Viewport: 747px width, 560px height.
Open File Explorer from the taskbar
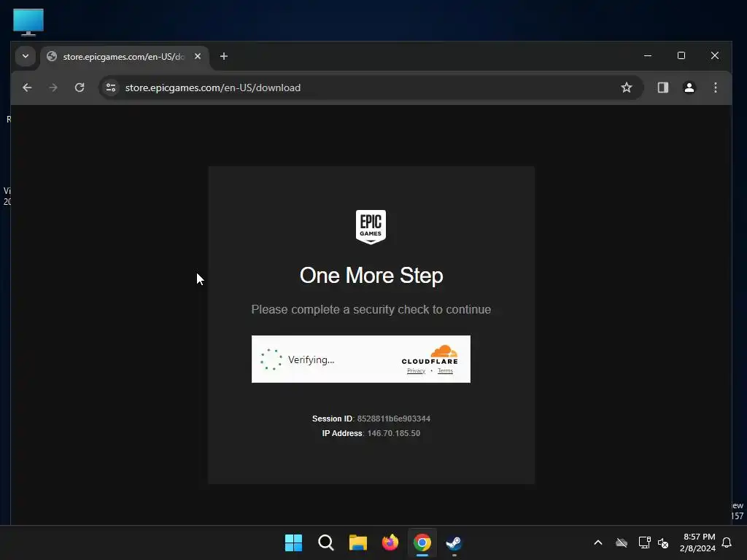coord(357,542)
